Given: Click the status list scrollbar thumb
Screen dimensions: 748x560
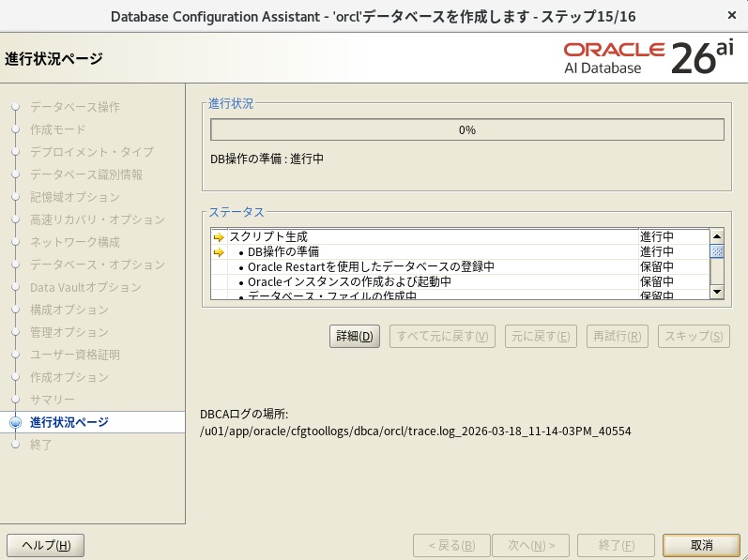Looking at the screenshot, I should tap(716, 251).
